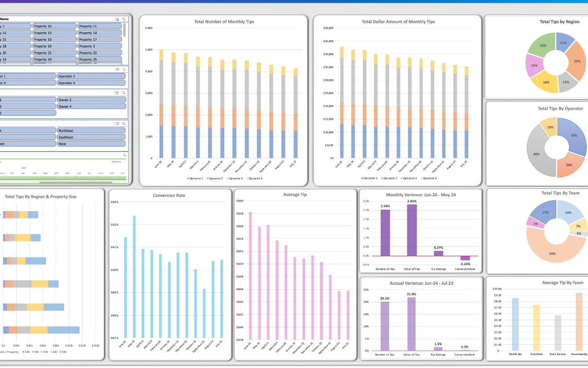Toggle the Operator 2 slicer item
The image size is (588, 368).
[91, 76]
